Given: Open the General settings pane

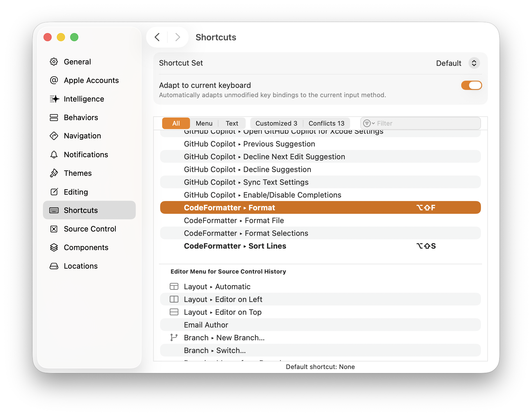Looking at the screenshot, I should pos(54,62).
